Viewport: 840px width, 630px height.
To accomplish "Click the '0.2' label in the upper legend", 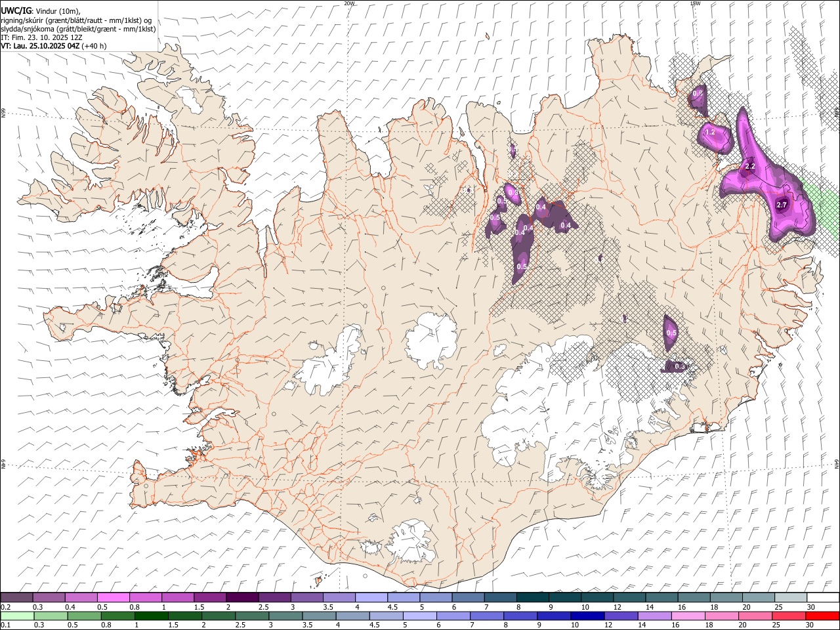I will click(5, 607).
